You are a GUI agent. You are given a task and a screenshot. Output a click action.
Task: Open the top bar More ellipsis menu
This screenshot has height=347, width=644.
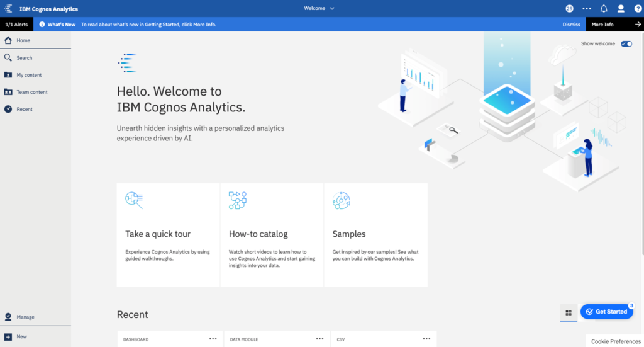tap(587, 9)
